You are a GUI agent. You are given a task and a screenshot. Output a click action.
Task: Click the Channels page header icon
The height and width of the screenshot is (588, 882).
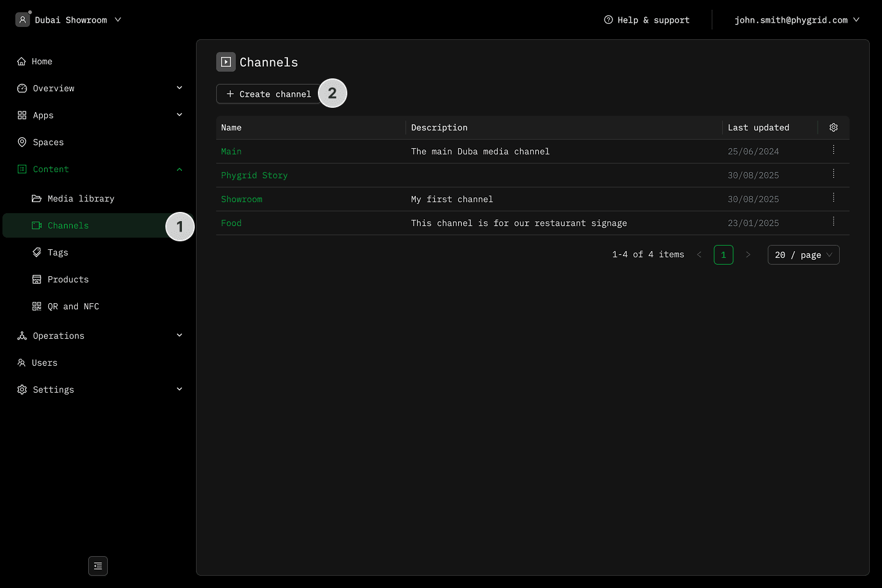click(x=226, y=62)
